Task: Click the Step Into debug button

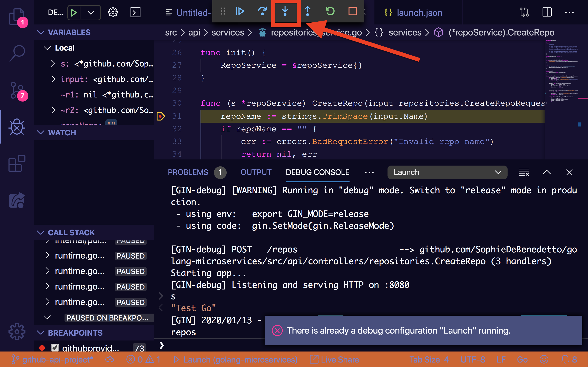Action: pos(285,11)
